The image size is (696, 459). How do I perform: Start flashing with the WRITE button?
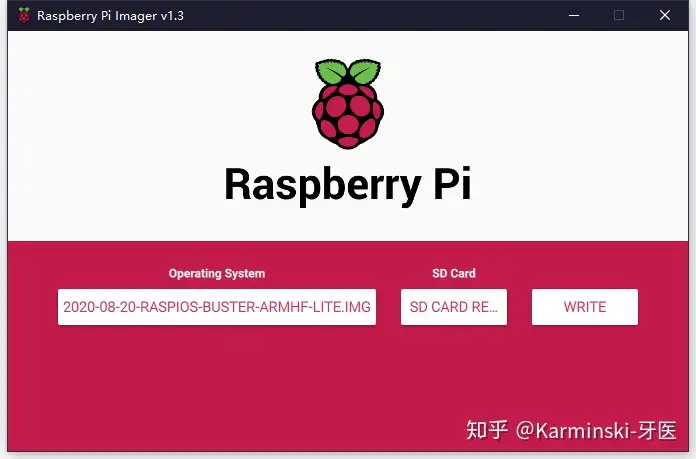(x=585, y=307)
